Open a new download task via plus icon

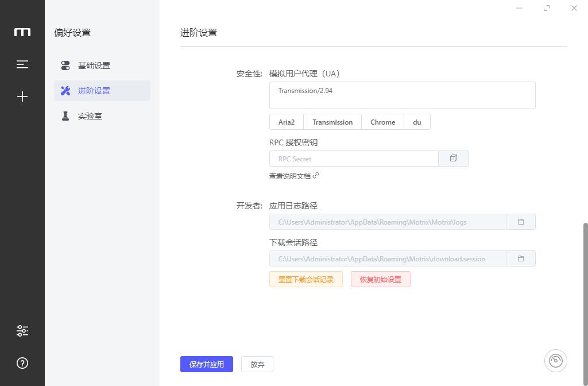22,96
